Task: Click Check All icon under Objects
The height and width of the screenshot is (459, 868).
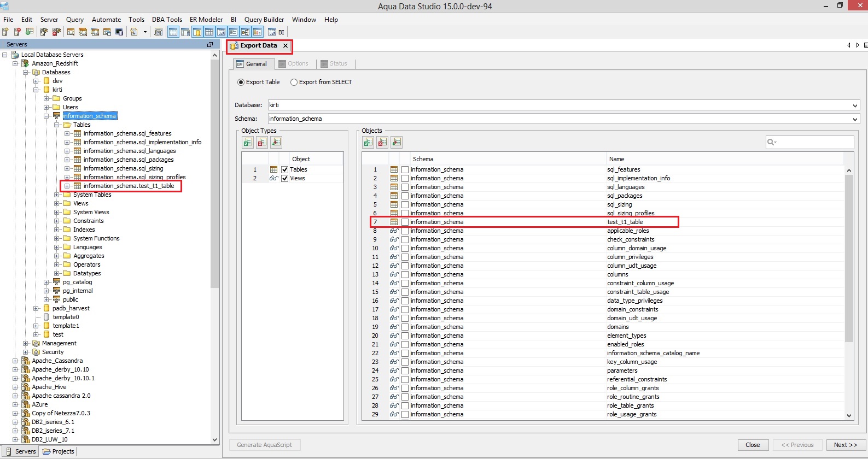Action: tap(369, 142)
